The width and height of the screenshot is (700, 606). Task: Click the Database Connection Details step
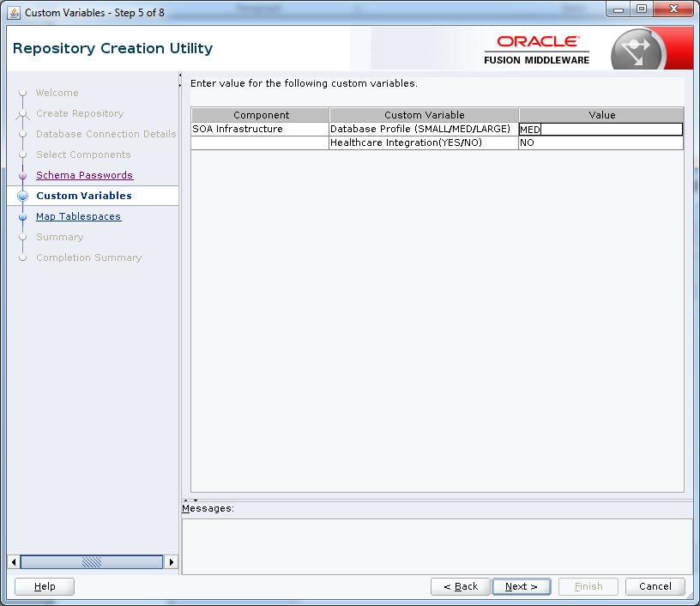pos(106,134)
